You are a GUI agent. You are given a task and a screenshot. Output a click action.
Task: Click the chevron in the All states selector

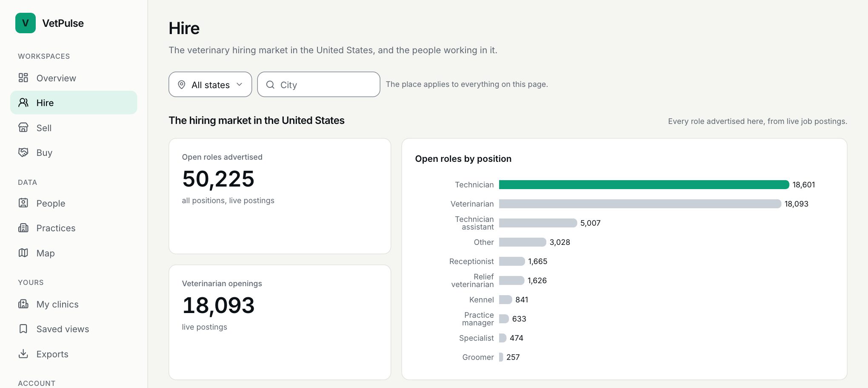[240, 84]
